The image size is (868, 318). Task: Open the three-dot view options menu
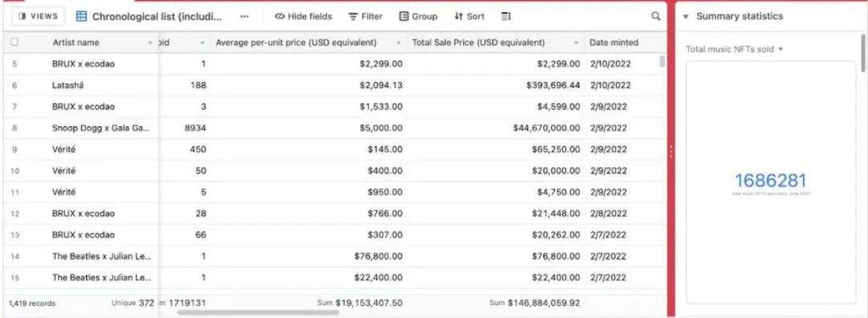pyautogui.click(x=244, y=17)
